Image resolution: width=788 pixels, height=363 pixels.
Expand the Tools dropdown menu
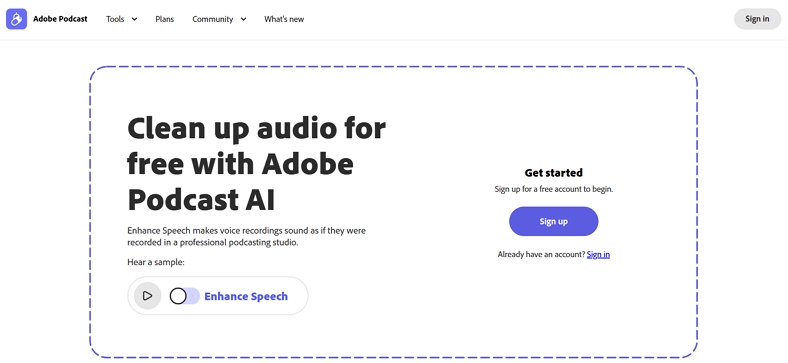coord(122,19)
